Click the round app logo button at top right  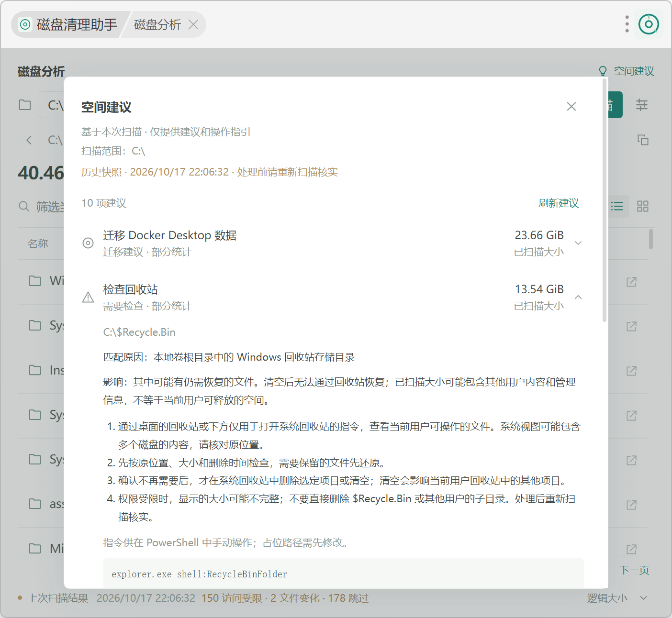tap(649, 24)
